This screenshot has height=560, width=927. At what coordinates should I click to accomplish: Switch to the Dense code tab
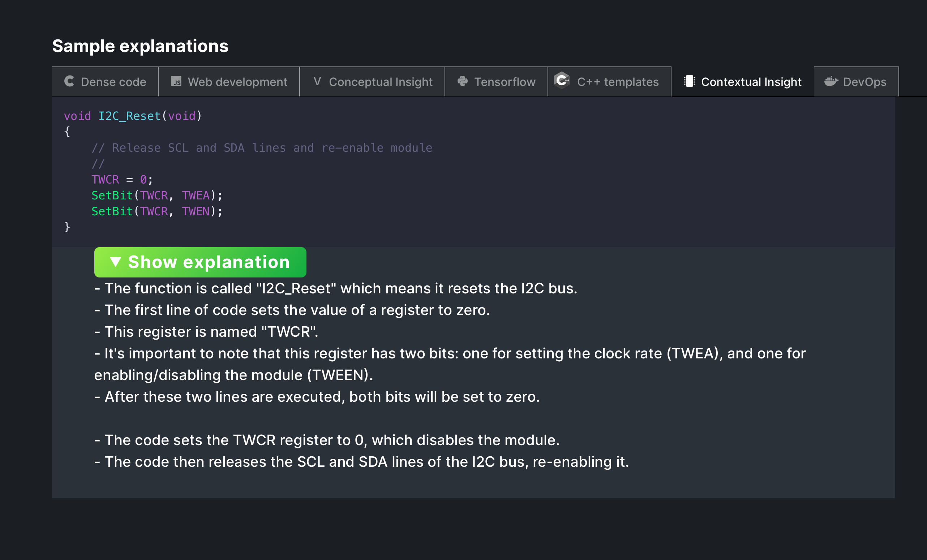(113, 82)
